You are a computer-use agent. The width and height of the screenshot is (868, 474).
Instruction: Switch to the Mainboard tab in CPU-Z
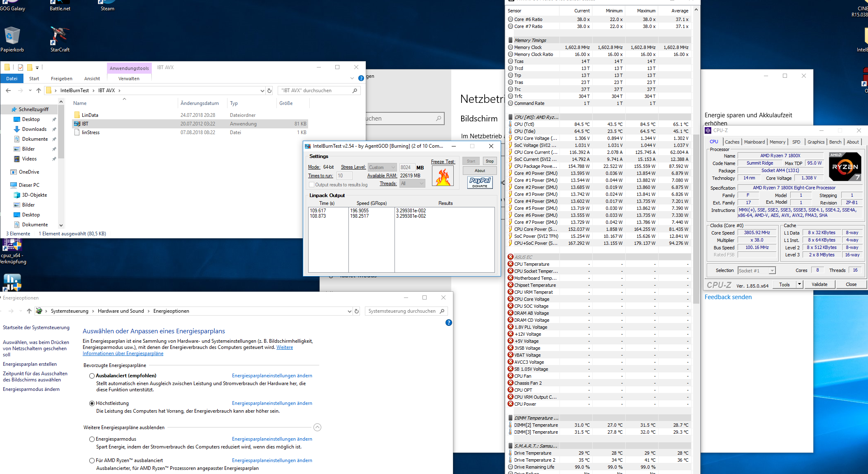[754, 142]
